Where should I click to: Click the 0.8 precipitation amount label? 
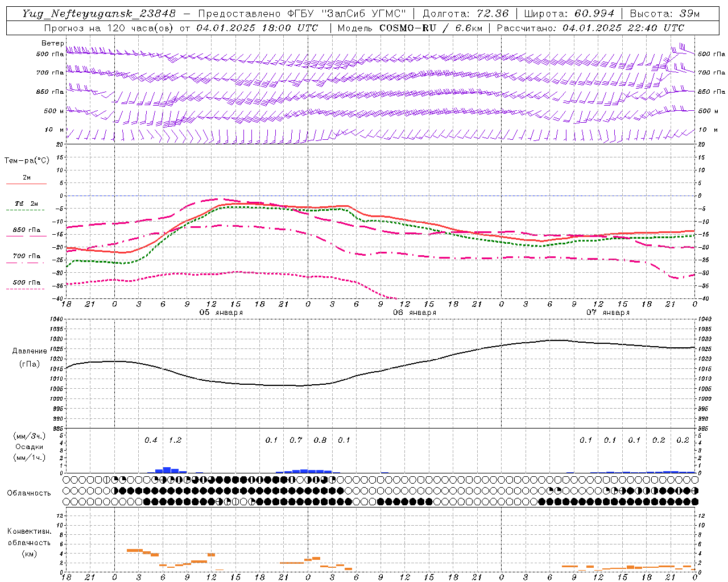tap(320, 440)
